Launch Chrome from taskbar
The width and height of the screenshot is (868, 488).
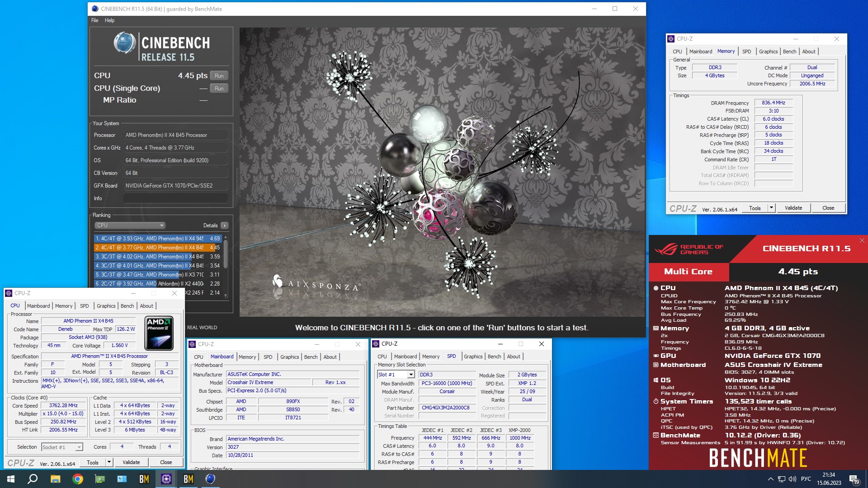pos(78,479)
